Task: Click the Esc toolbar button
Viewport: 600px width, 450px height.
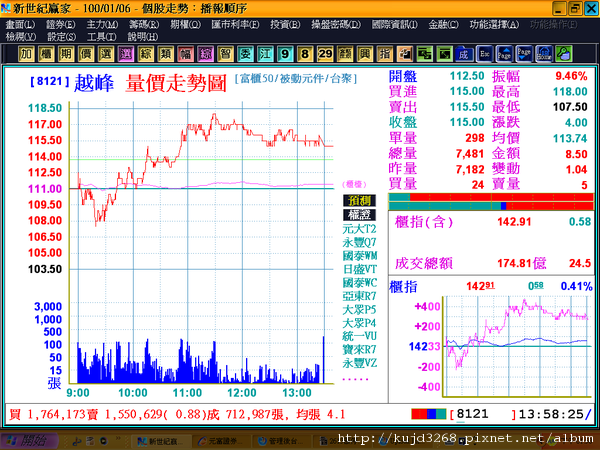Action: [484, 54]
